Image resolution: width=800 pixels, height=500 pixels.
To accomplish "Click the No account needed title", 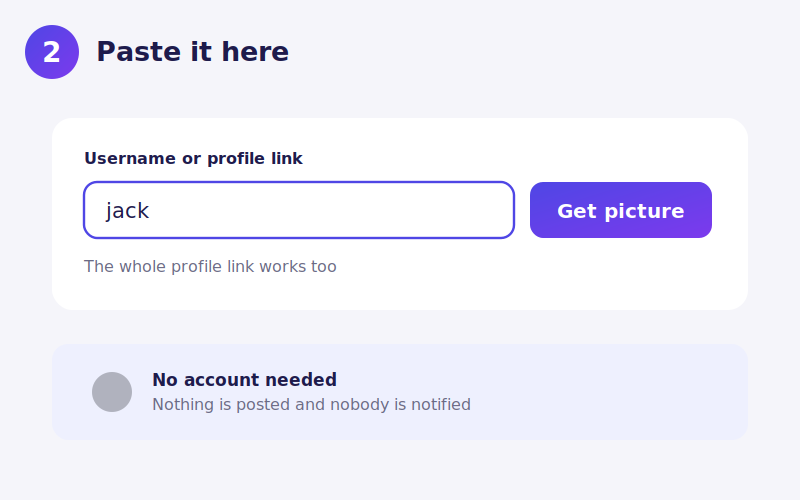I will coord(244,380).
